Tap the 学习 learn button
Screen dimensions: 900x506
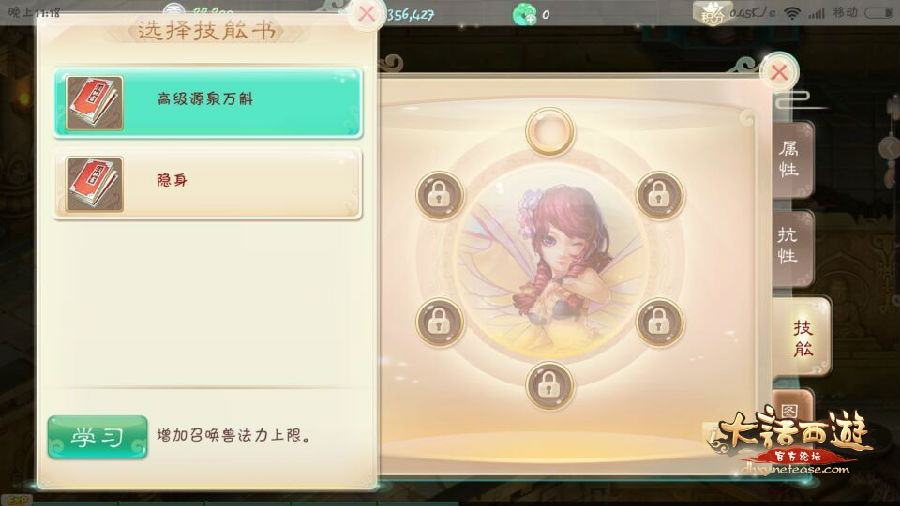98,437
